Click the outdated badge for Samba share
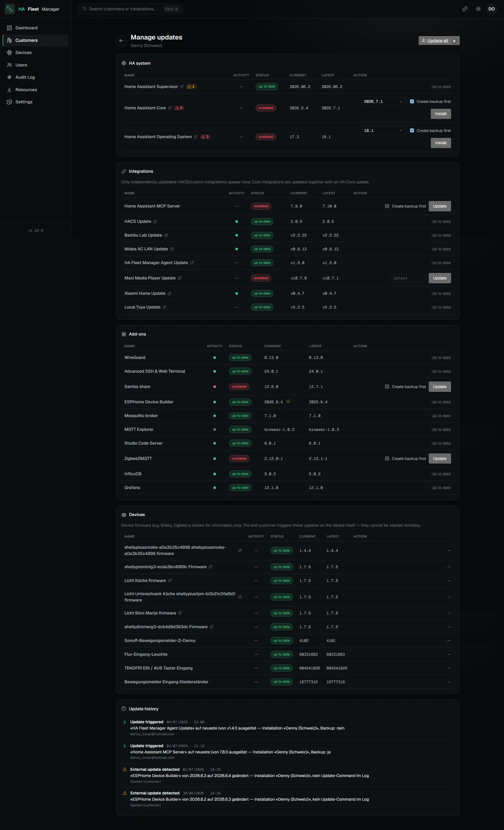The height and width of the screenshot is (830, 504). [239, 387]
